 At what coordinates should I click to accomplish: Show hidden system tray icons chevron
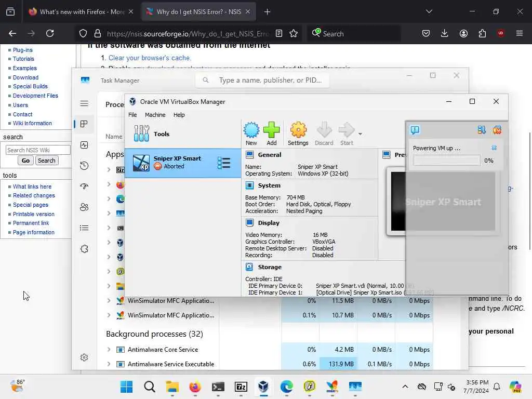[x=405, y=387]
